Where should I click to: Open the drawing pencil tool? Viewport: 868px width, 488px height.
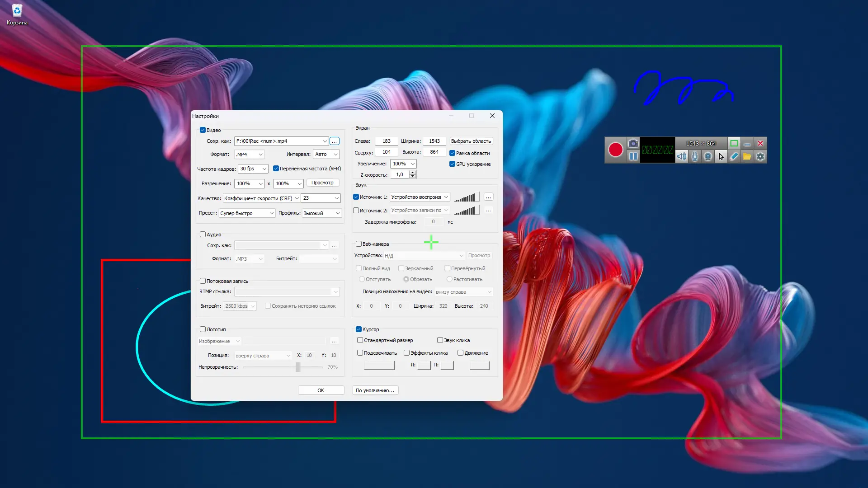coord(734,156)
